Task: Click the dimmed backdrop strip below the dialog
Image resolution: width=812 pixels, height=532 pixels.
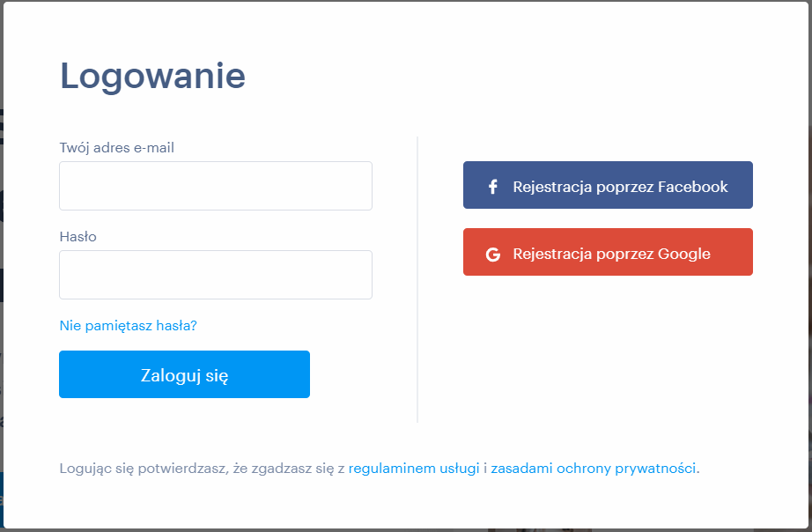Action: pos(406,530)
